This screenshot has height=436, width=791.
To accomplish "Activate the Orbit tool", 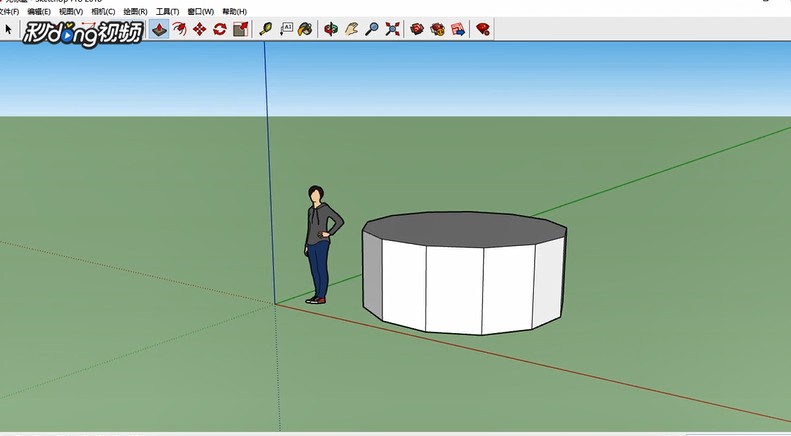I will pyautogui.click(x=331, y=29).
